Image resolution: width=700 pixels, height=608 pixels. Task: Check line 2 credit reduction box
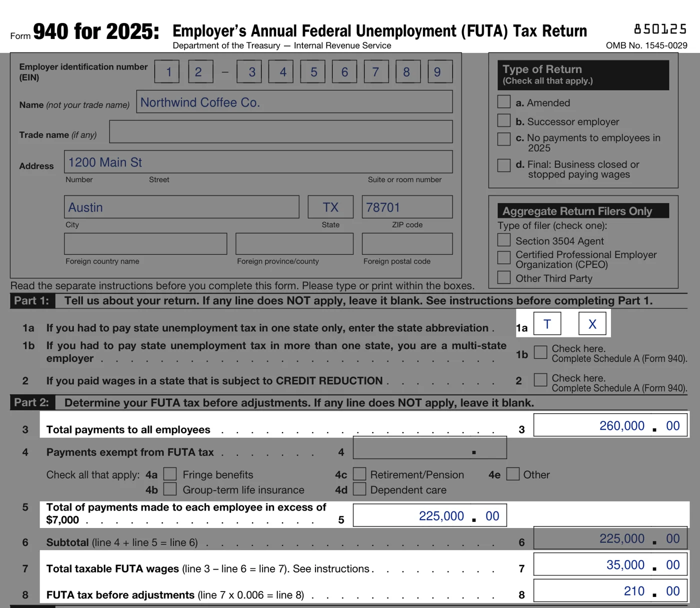540,379
